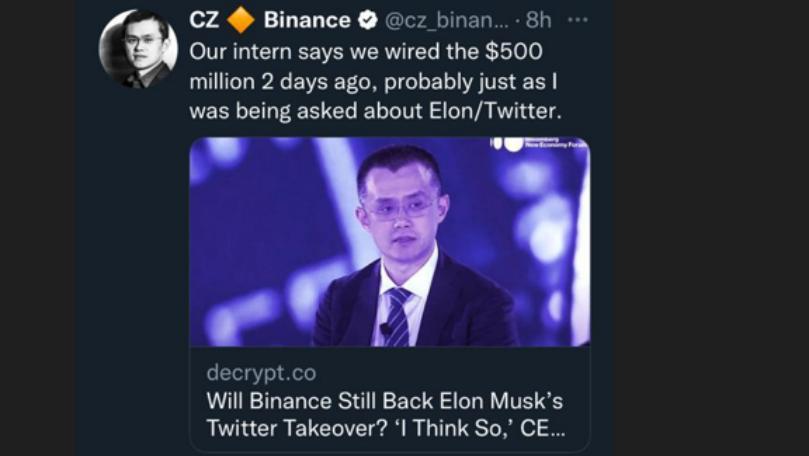Click the decrypt.co domain label
Image resolution: width=809 pixels, height=456 pixels.
pyautogui.click(x=261, y=373)
